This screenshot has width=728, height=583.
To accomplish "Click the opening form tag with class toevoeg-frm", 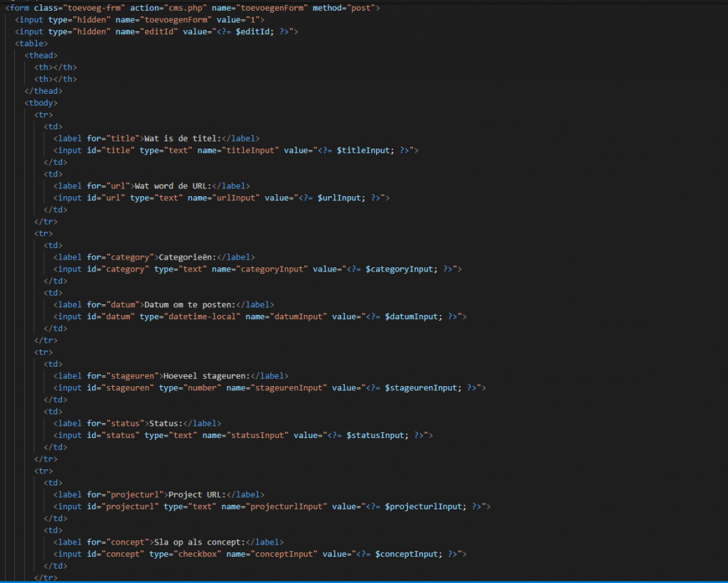I will [x=192, y=8].
